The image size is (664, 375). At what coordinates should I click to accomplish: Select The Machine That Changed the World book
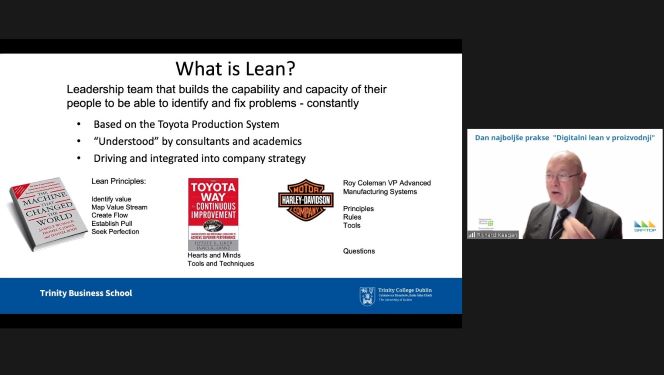click(x=47, y=213)
